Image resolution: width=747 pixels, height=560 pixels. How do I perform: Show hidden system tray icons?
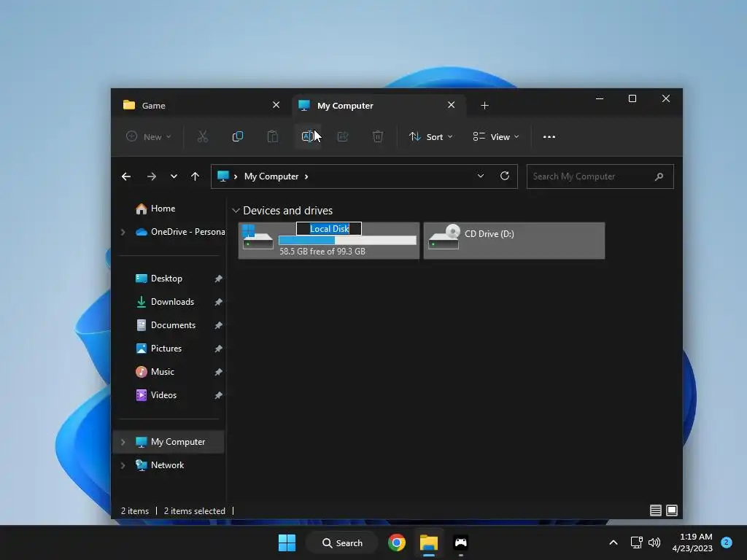pyautogui.click(x=614, y=542)
